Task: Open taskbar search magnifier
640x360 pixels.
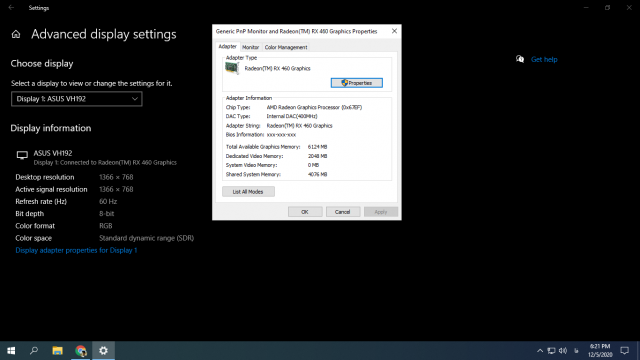Action: click(34, 351)
